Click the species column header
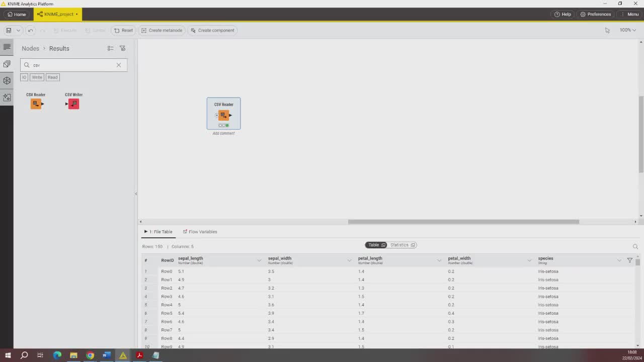644x362 pixels. point(545,258)
